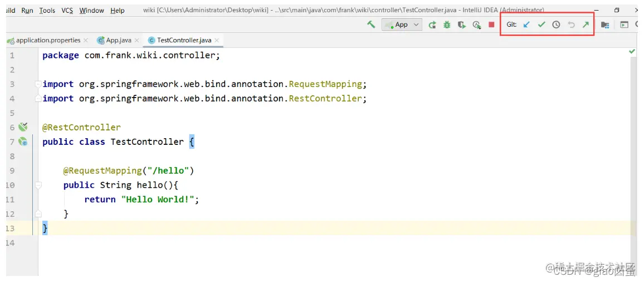644x282 pixels.
Task: Open the Help menu
Action: point(118,10)
